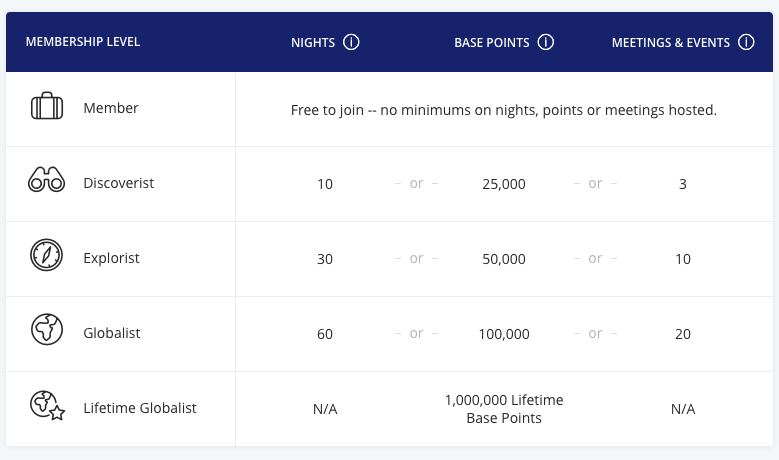Click the Meetings & Events info icon

pyautogui.click(x=746, y=42)
